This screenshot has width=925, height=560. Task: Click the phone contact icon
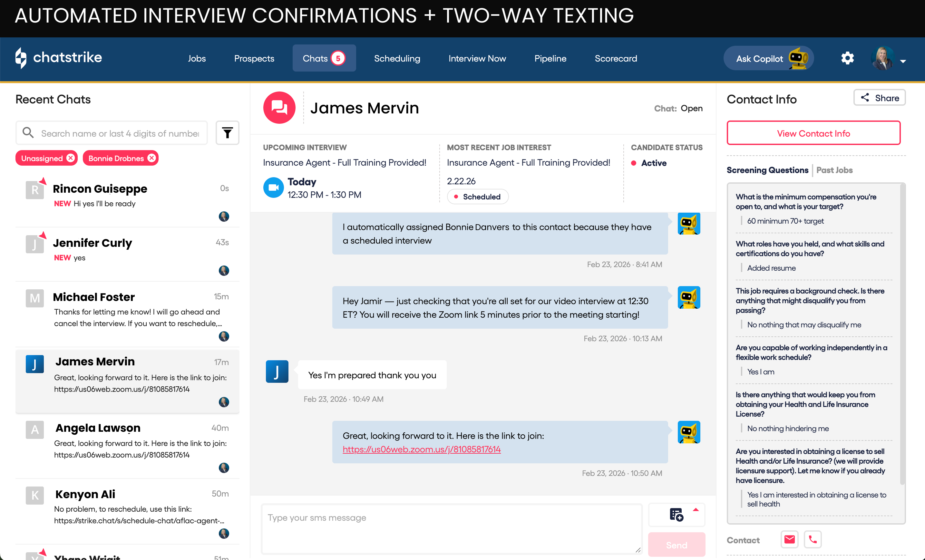(x=813, y=539)
